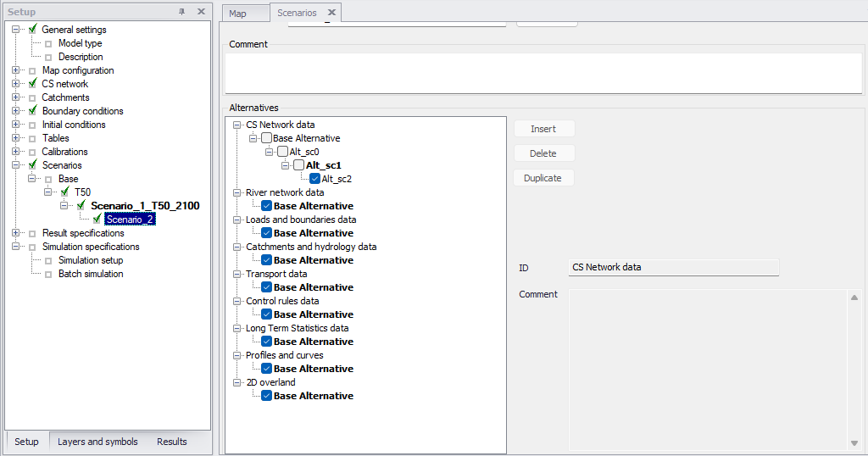Image resolution: width=868 pixels, height=456 pixels.
Task: Expand the Calibrations node
Action: tap(15, 152)
